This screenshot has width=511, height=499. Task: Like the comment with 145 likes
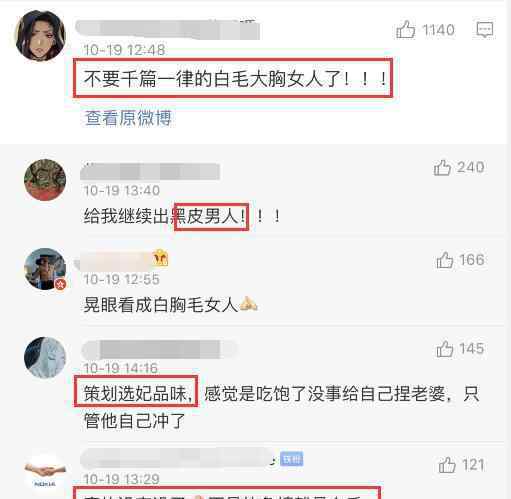pos(445,349)
